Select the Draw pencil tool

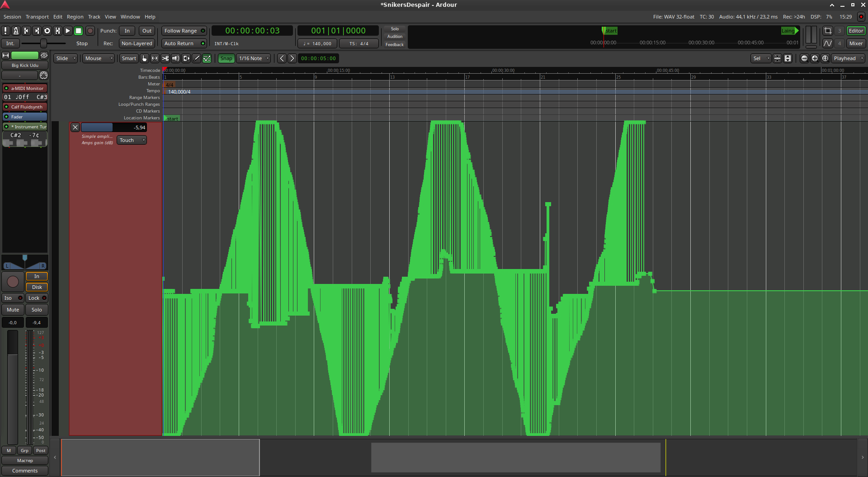click(196, 58)
